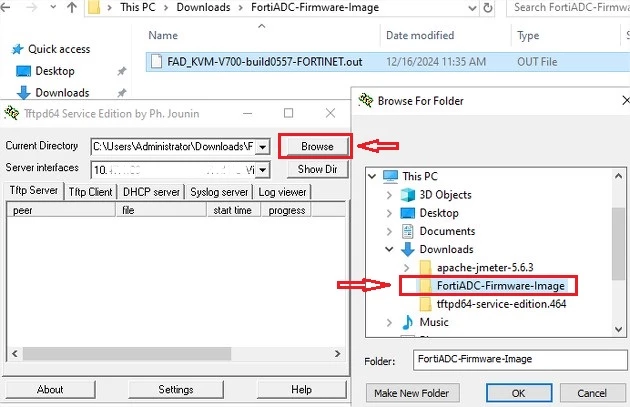The width and height of the screenshot is (630, 407).
Task: Sort by Type column in Explorer
Action: point(528,35)
